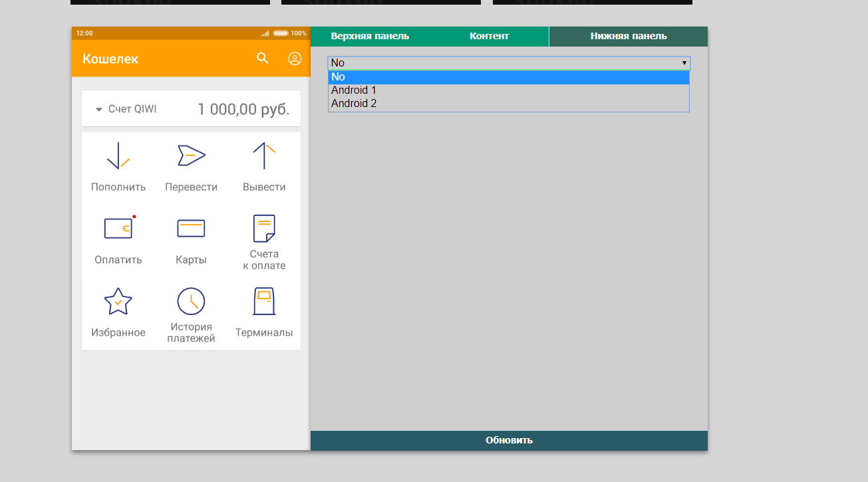Open the Терминалы terminal icon

coord(264,301)
